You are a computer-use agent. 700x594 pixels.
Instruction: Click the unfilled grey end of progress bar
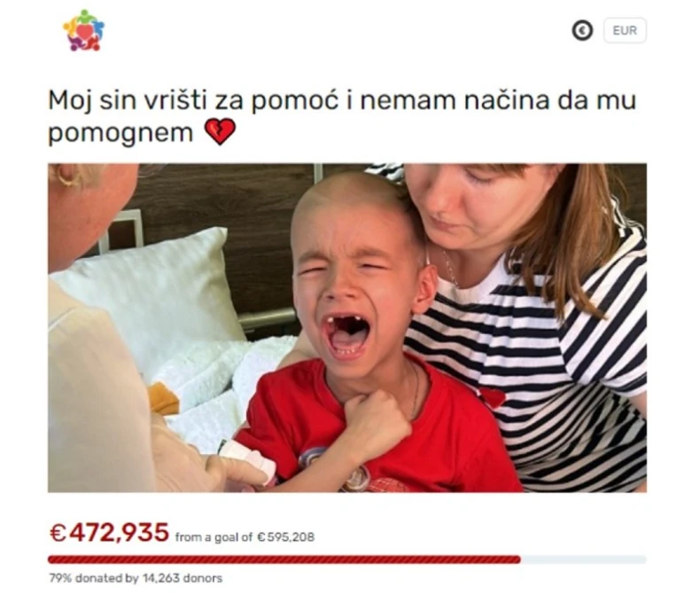(584, 559)
